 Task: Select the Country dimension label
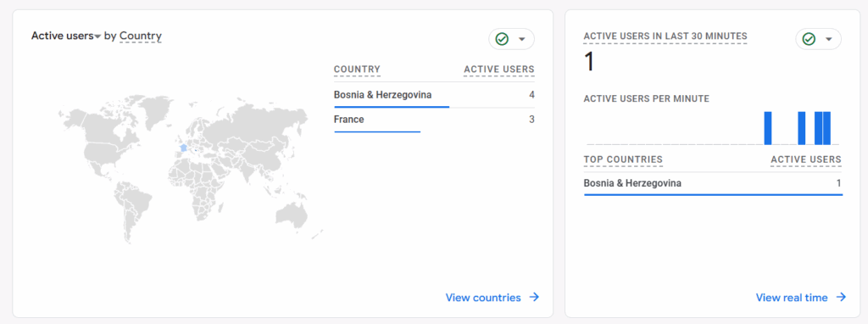click(141, 36)
